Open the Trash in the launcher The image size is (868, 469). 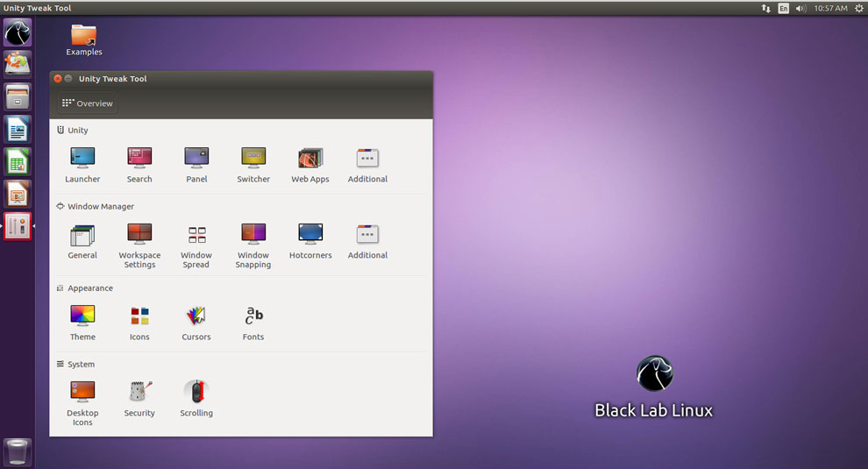18,451
